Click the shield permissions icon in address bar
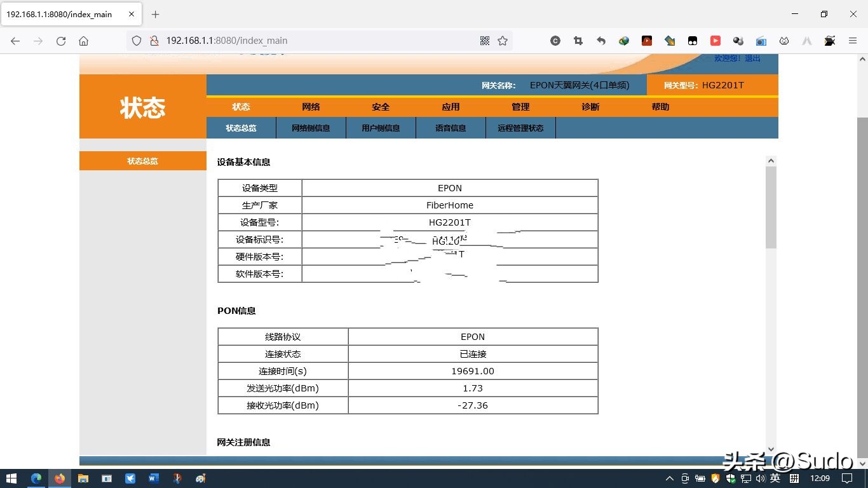The width and height of the screenshot is (868, 488). pos(137,41)
